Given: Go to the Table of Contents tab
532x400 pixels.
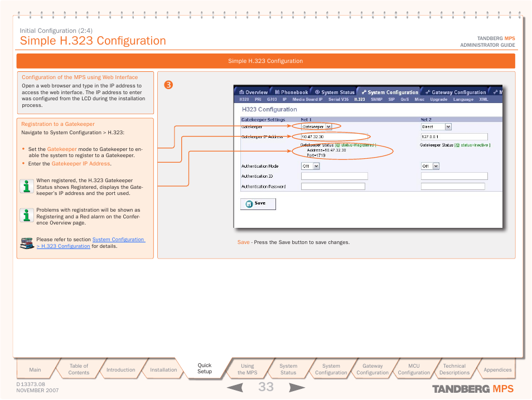Looking at the screenshot, I should click(79, 369).
